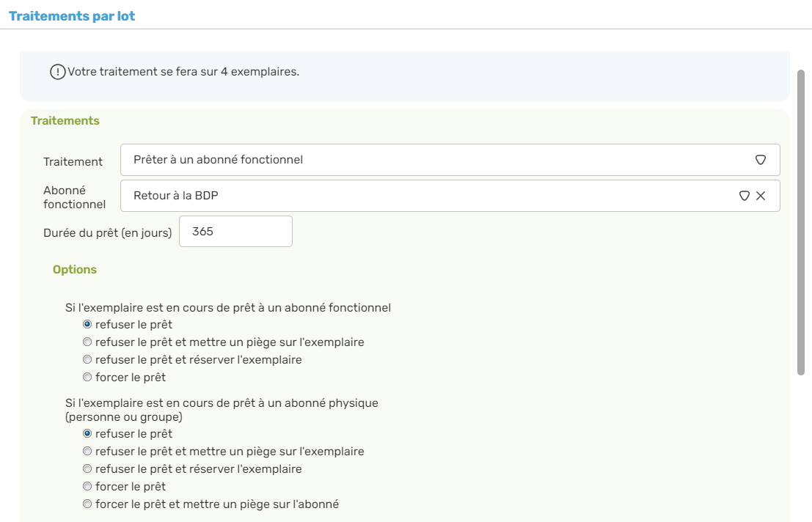Click the 'Traitements par lot' page title
812x522 pixels.
pyautogui.click(x=72, y=16)
